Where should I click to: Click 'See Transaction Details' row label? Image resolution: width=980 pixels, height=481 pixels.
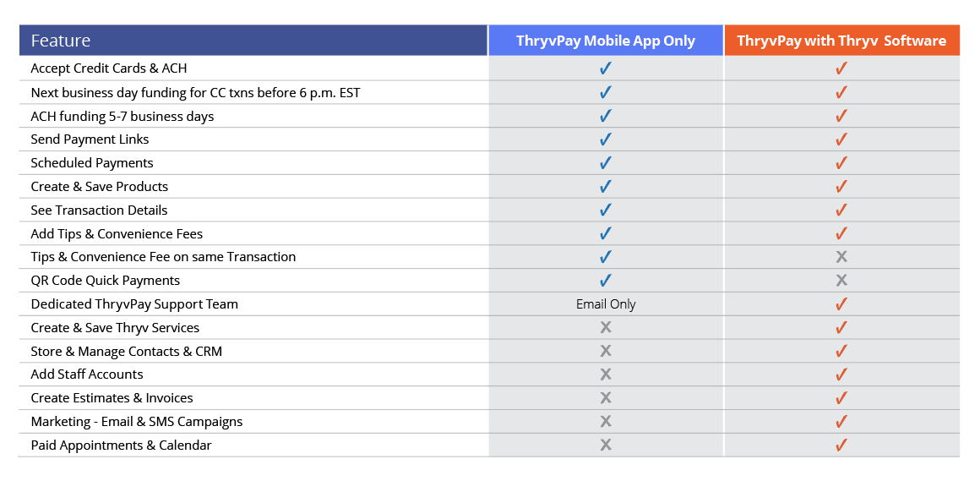click(100, 210)
